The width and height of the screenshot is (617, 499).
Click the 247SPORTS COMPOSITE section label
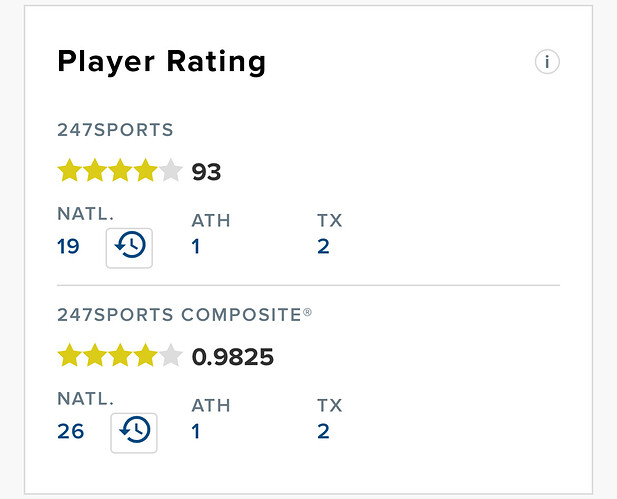click(x=184, y=314)
